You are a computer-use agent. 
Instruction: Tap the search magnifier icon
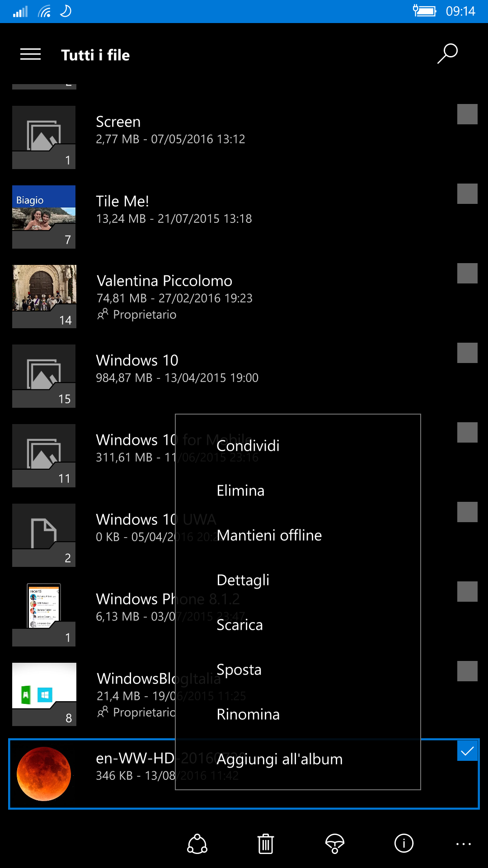point(447,54)
